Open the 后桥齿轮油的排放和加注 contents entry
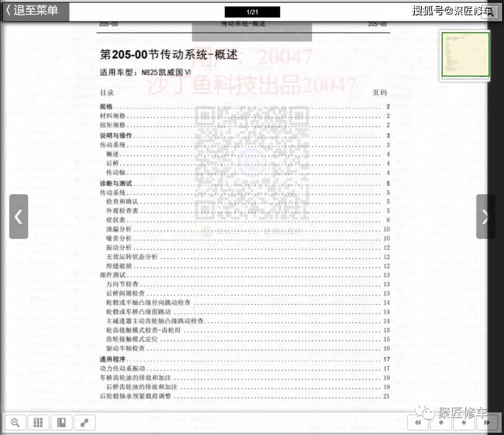The width and height of the screenshot is (504, 435). tap(248, 387)
